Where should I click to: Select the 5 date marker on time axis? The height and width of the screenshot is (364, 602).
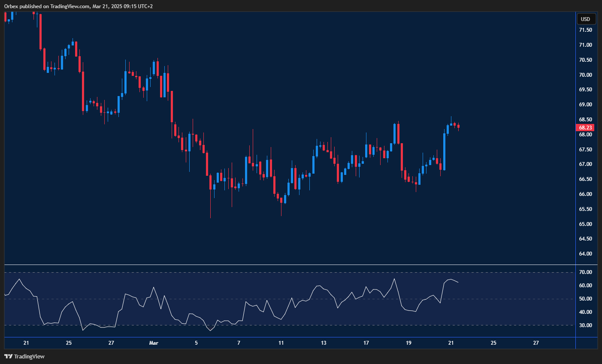coord(196,343)
